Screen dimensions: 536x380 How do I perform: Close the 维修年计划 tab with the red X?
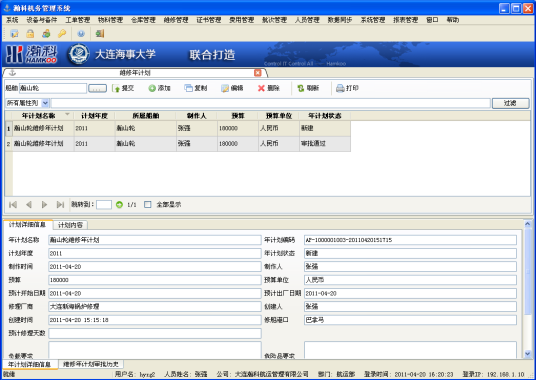(x=258, y=73)
